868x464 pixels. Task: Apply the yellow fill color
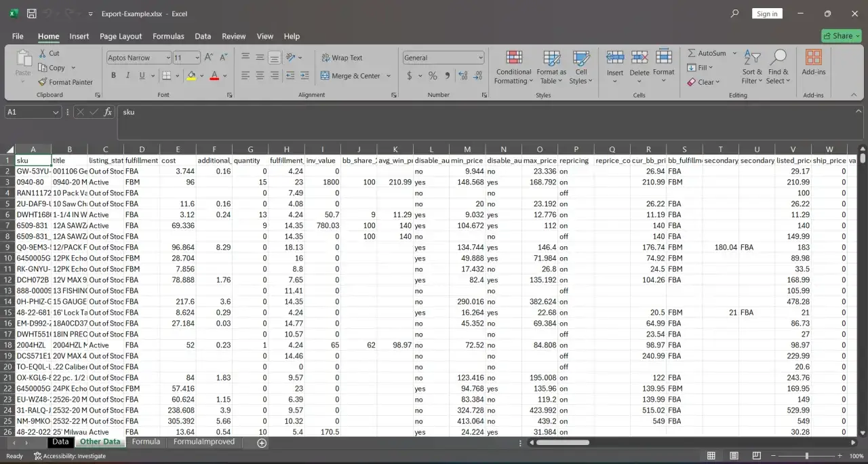191,75
